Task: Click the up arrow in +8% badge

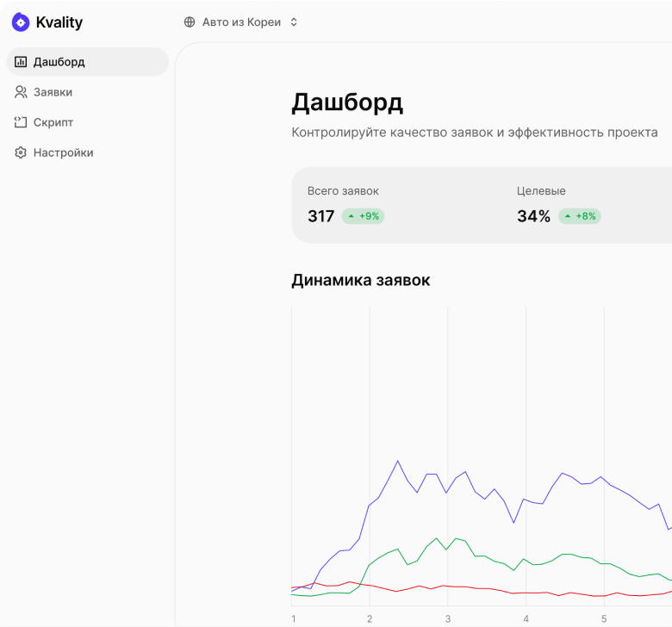Action: [568, 216]
